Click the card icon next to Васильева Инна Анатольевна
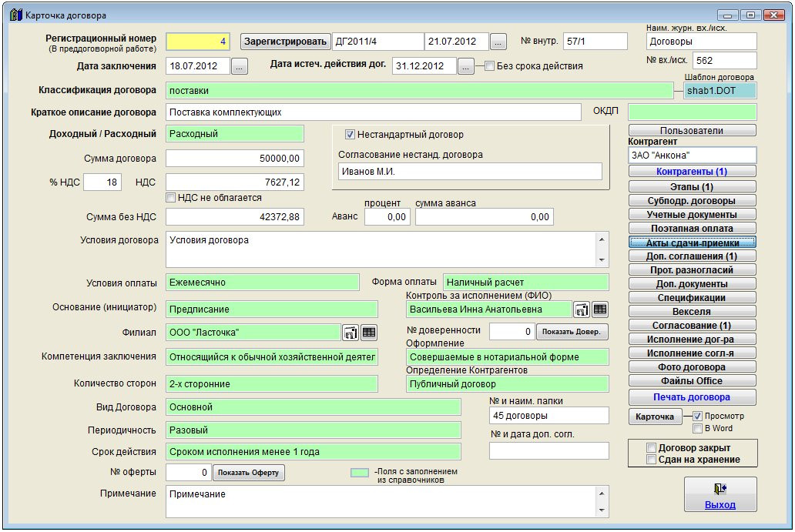 coord(582,309)
